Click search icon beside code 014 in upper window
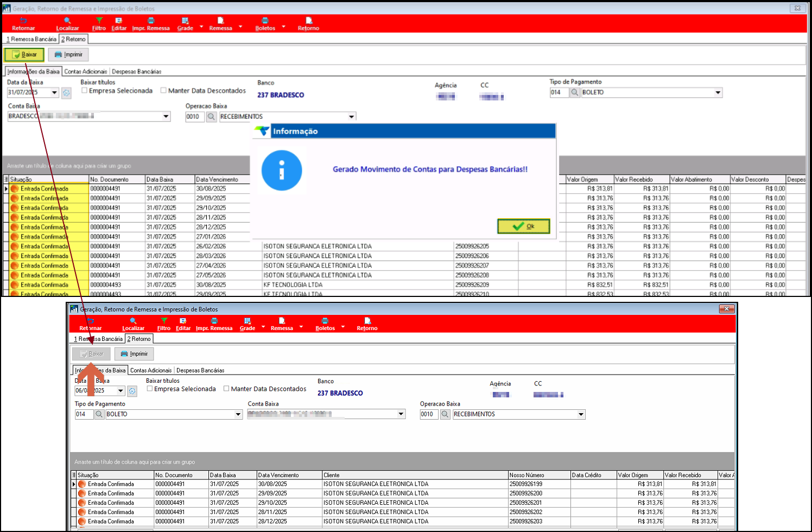 575,92
